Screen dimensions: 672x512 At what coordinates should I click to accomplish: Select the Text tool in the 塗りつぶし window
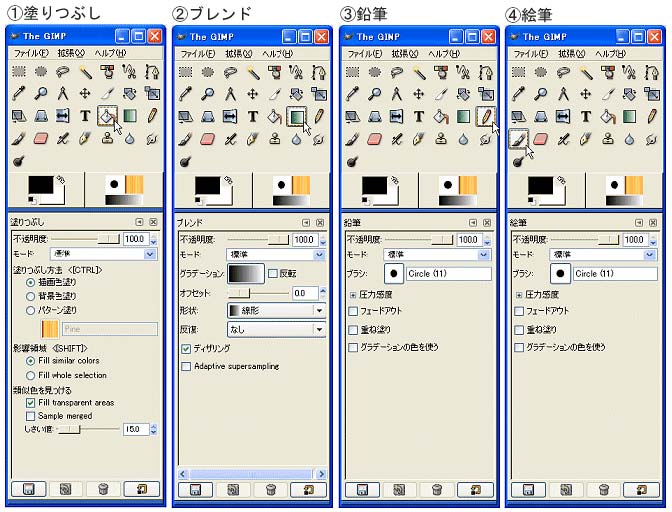tap(85, 116)
